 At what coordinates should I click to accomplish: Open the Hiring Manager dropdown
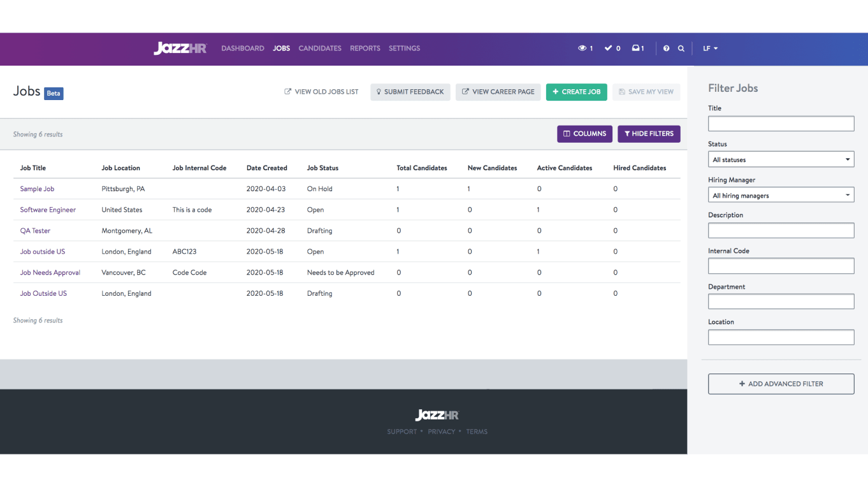click(781, 195)
